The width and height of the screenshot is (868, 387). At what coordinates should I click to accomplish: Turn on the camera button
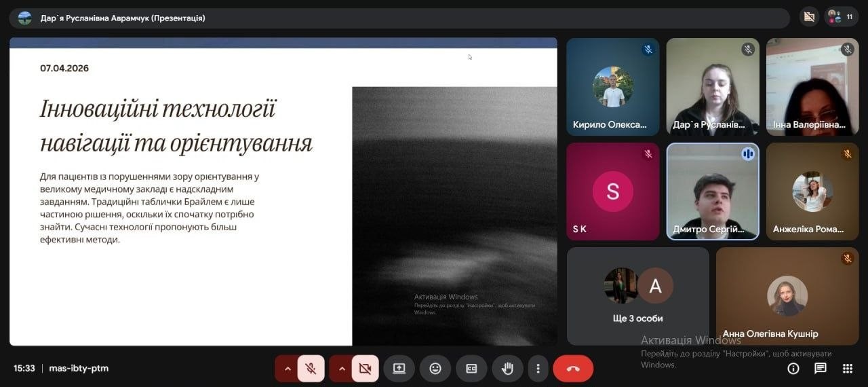tap(365, 369)
